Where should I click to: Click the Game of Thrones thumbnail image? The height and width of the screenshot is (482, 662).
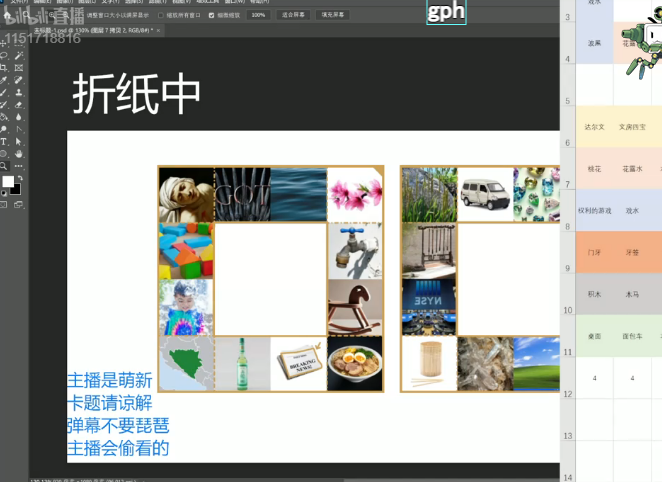click(x=242, y=194)
